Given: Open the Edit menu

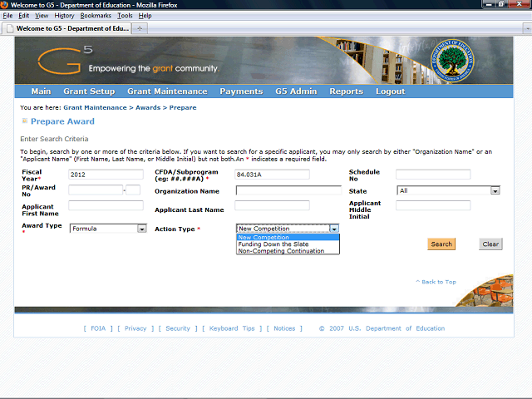Looking at the screenshot, I should coord(23,16).
